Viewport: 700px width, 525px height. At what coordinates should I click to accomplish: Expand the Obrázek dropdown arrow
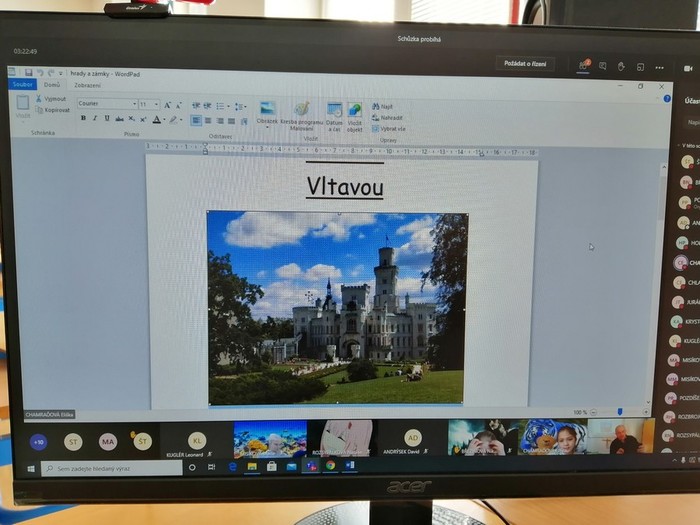pyautogui.click(x=267, y=127)
